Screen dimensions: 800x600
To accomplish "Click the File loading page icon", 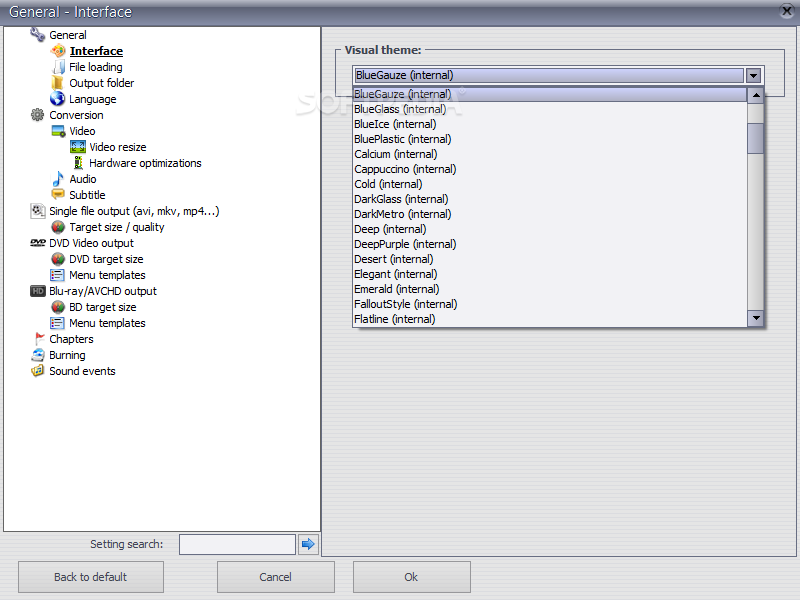I will [x=58, y=67].
